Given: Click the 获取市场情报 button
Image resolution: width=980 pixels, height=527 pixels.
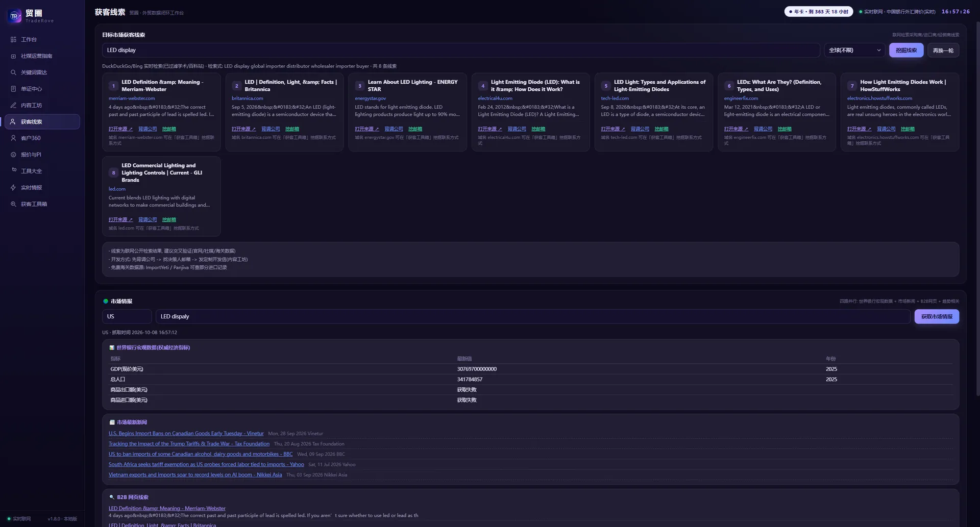Looking at the screenshot, I should (937, 316).
